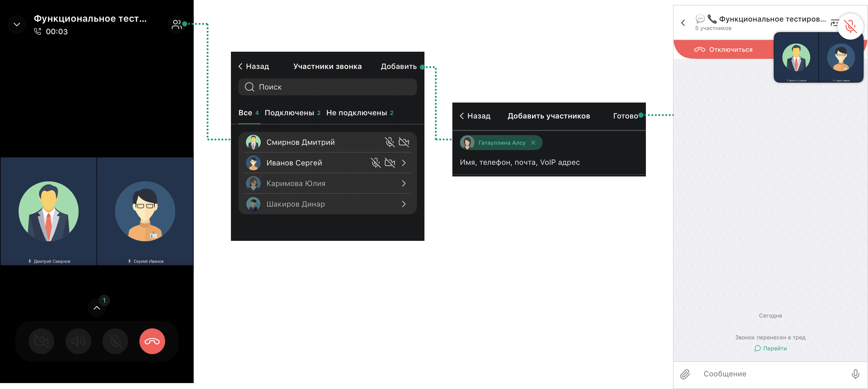This screenshot has width=868, height=389.
Task: Click the Отключиться disconnect button
Action: point(723,50)
